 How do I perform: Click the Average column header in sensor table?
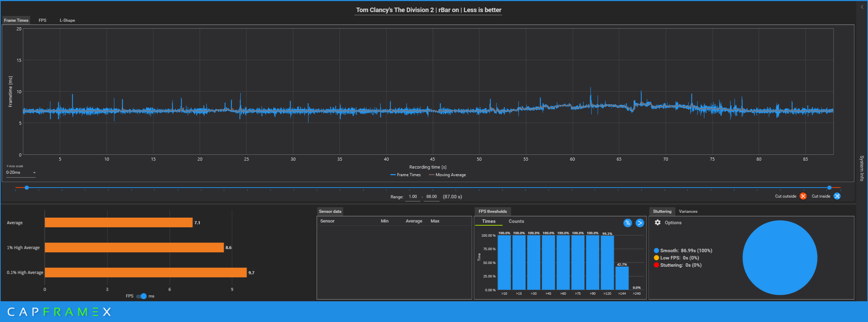point(414,221)
